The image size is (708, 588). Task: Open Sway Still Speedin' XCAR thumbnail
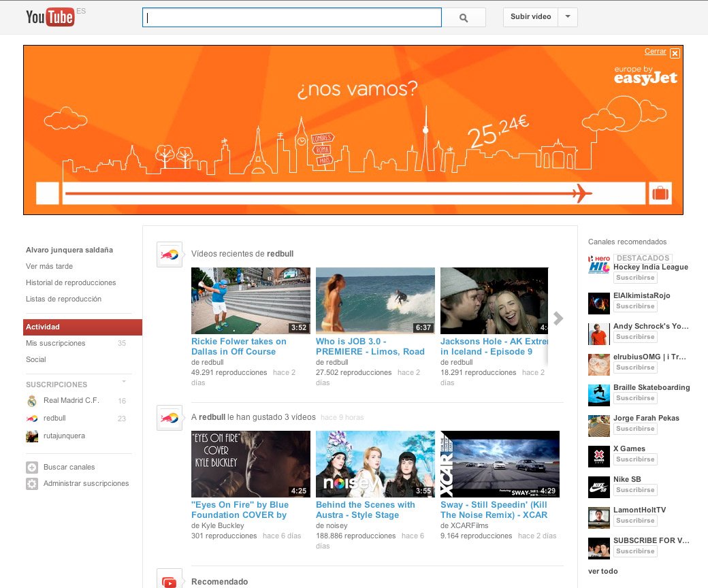pos(500,464)
